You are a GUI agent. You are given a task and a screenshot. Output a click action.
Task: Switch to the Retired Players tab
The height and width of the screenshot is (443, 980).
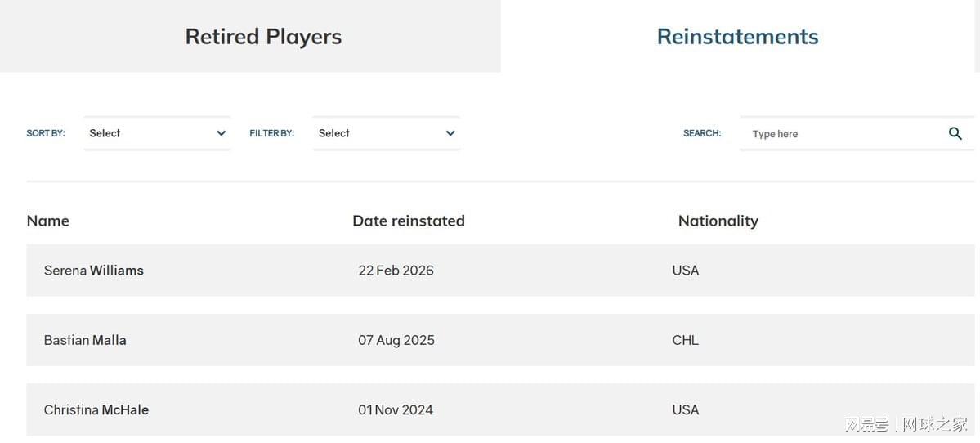click(263, 36)
